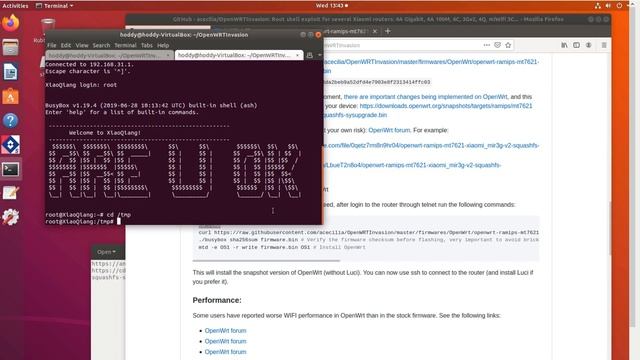Viewport: 640px width, 360px height.
Task: Open terminal Tabs menu
Action: click(147, 45)
